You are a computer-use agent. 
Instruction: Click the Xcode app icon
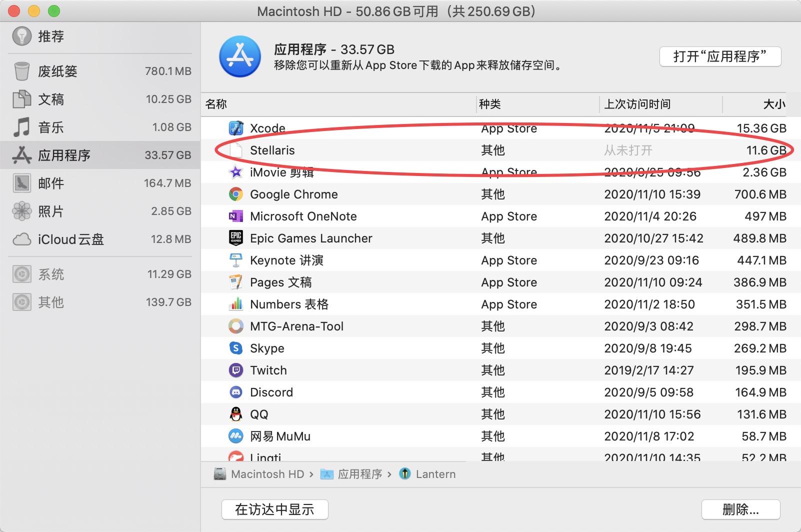tap(235, 128)
